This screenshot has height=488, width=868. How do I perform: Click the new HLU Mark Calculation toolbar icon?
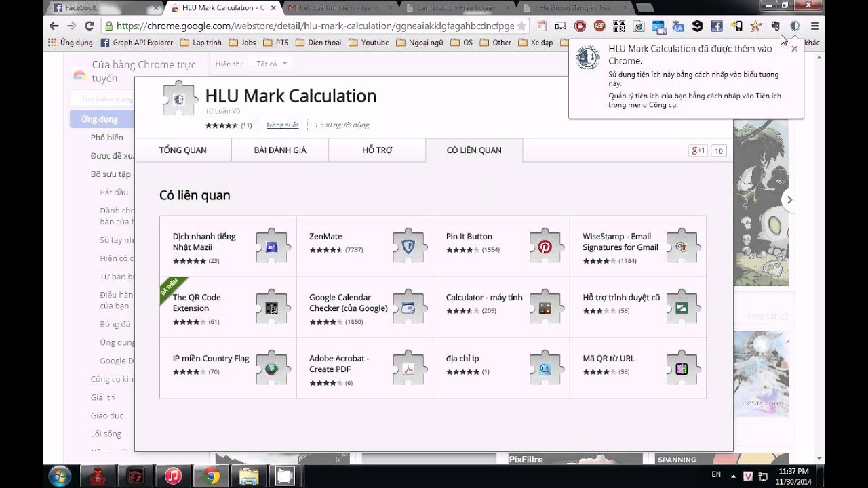(795, 26)
